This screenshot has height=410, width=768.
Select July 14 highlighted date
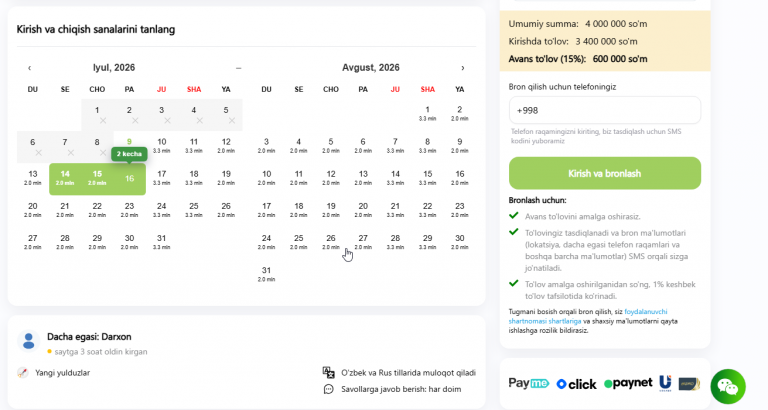65,178
